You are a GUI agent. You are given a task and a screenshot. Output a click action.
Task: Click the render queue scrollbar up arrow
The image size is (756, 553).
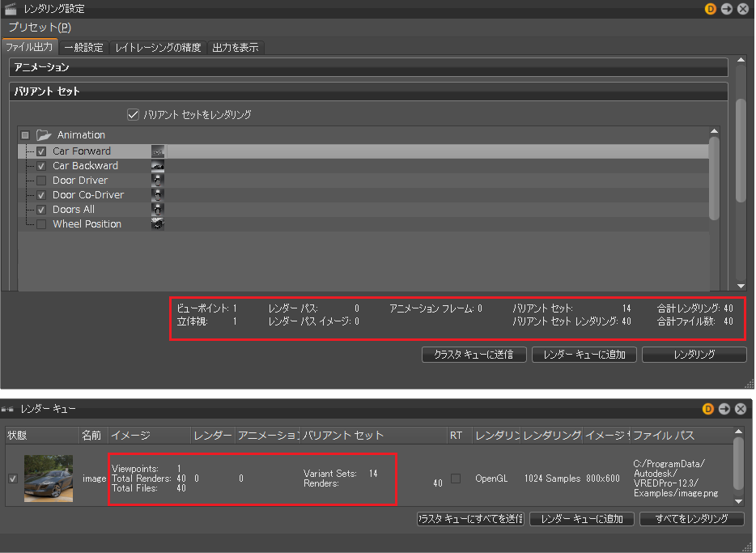(738, 431)
